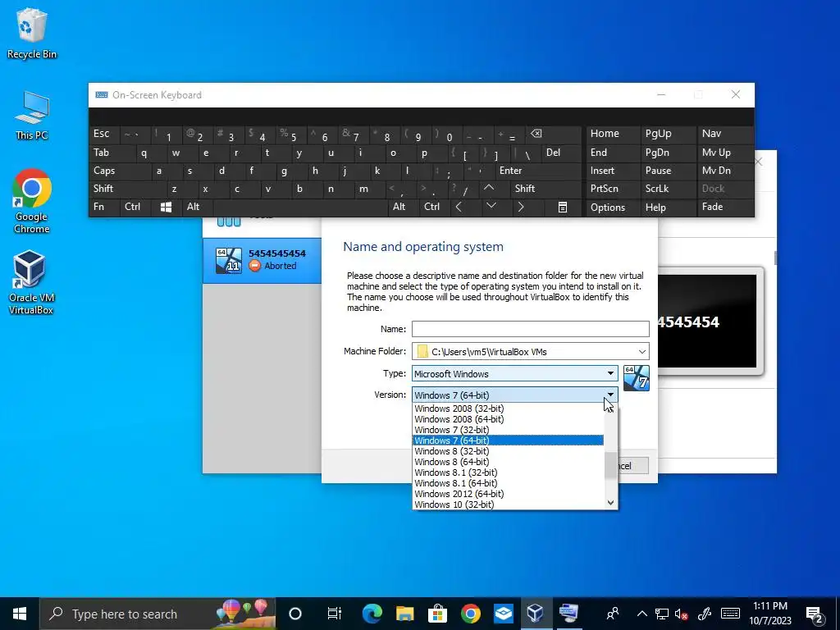Show hidden system tray icons
Screen dimensions: 840x630
pyautogui.click(x=641, y=614)
